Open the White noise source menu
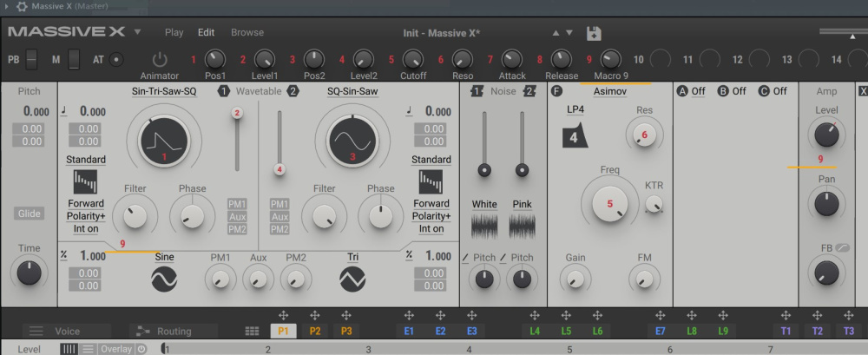 tap(484, 204)
